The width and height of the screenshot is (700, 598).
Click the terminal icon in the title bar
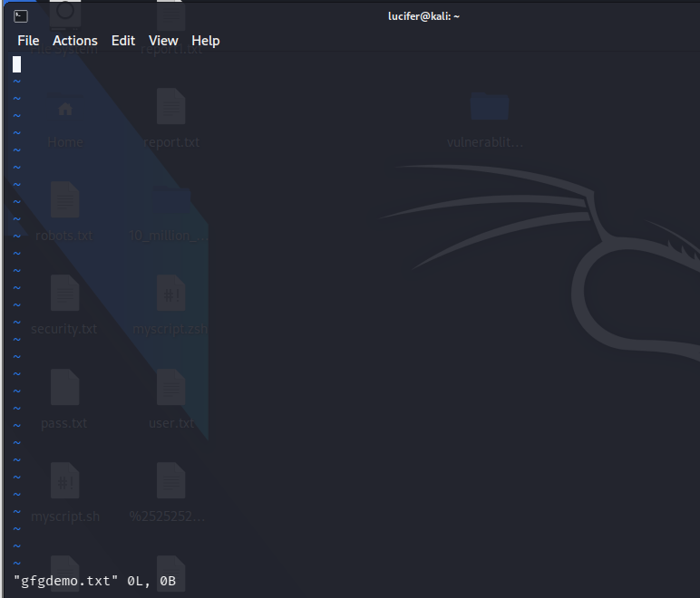click(21, 16)
